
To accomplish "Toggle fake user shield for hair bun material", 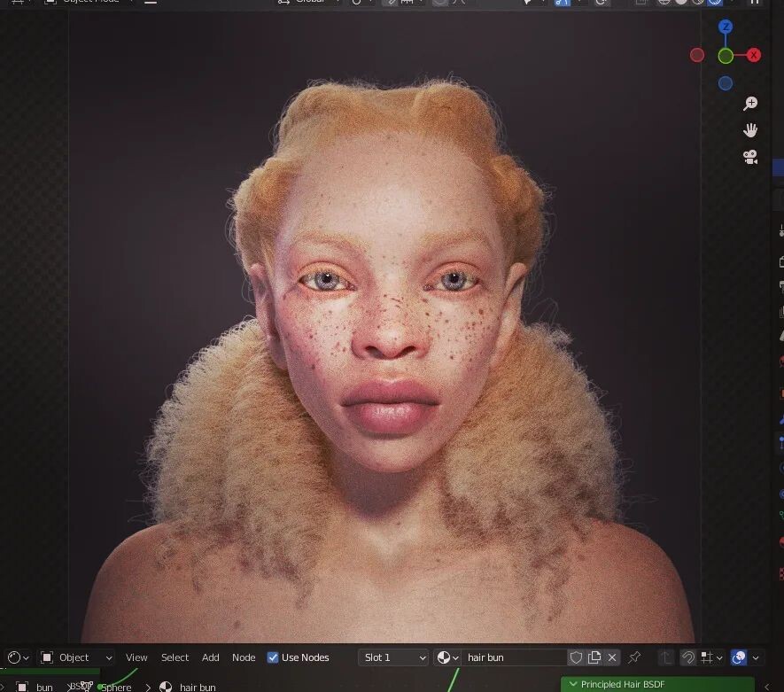I will pos(577,657).
